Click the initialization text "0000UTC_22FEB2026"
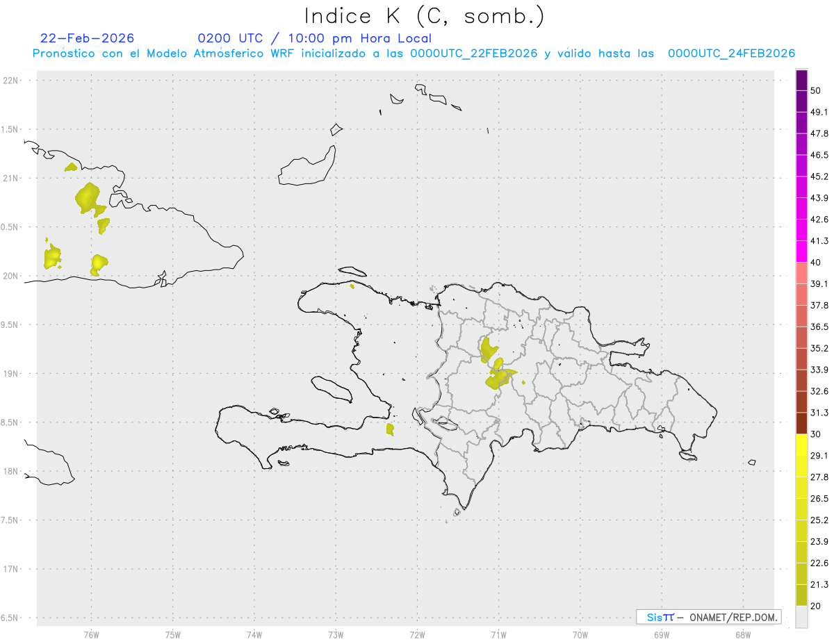The height and width of the screenshot is (644, 834). click(474, 53)
